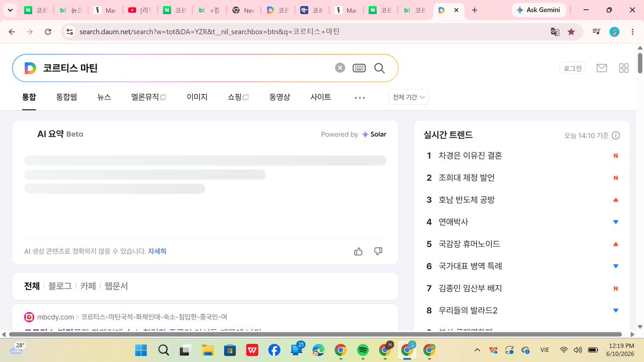Show hidden system tray icons
Image resolution: width=644 pixels, height=362 pixels.
tap(477, 350)
